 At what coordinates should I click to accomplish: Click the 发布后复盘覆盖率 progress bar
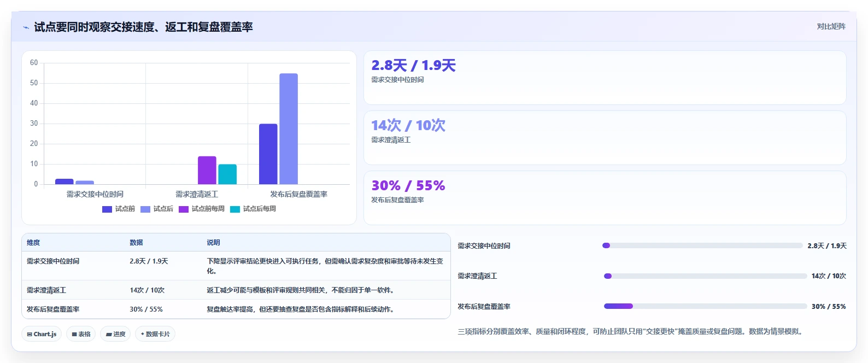coord(705,306)
